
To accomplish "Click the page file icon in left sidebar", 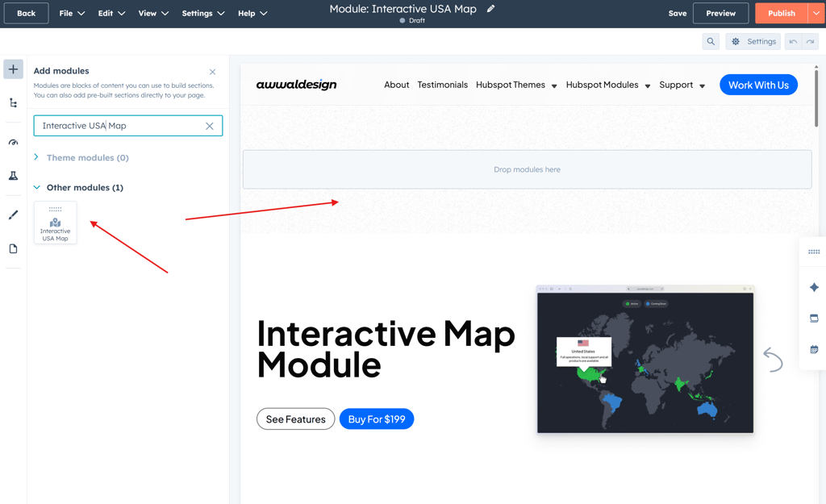I will pos(13,249).
